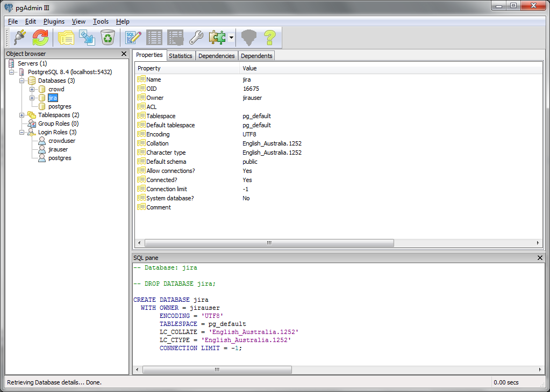Select the Connection limit property row

[339, 189]
